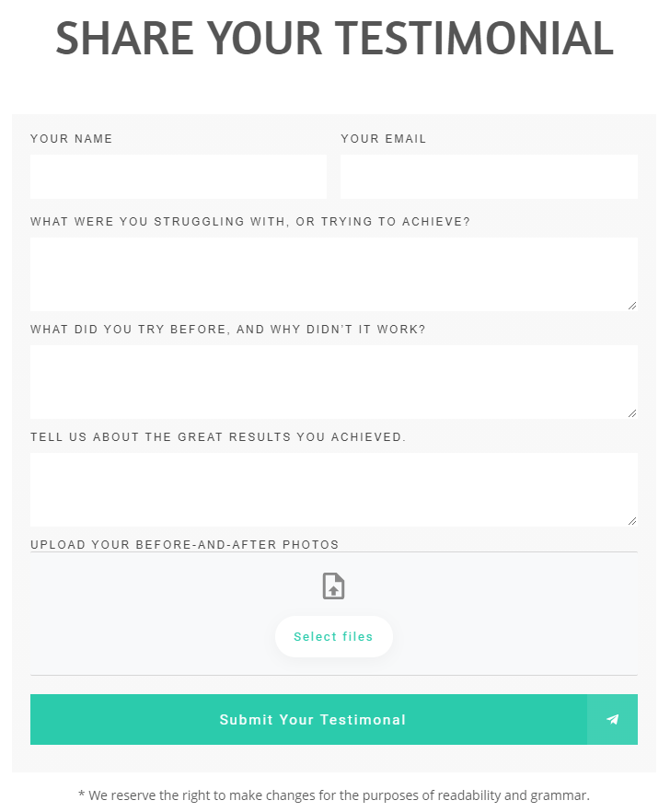
Task: Click the 'Share Your Testimonial' heading
Action: [x=334, y=39]
